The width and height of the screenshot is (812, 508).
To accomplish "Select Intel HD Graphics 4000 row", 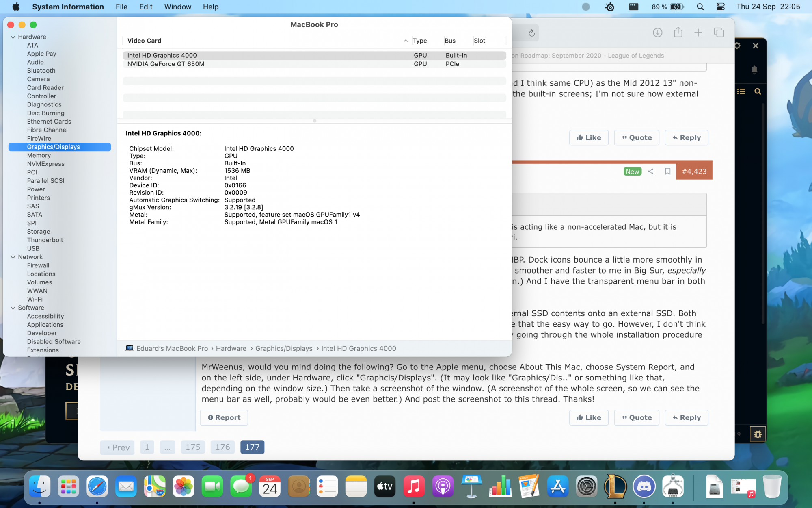I will [x=314, y=55].
